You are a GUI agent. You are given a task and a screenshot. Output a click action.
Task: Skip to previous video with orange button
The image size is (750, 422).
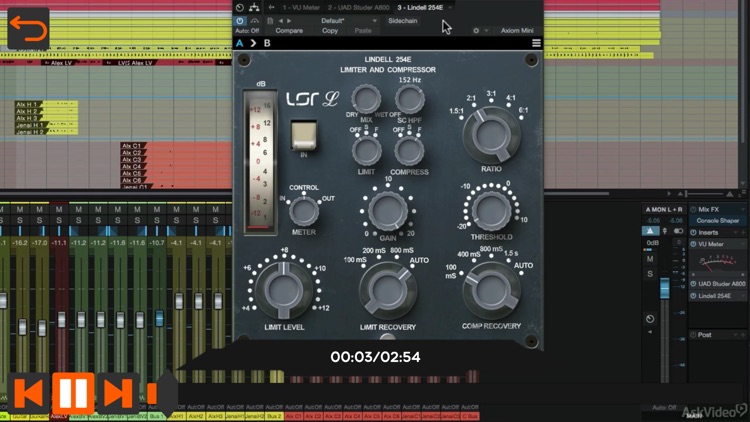pyautogui.click(x=28, y=393)
